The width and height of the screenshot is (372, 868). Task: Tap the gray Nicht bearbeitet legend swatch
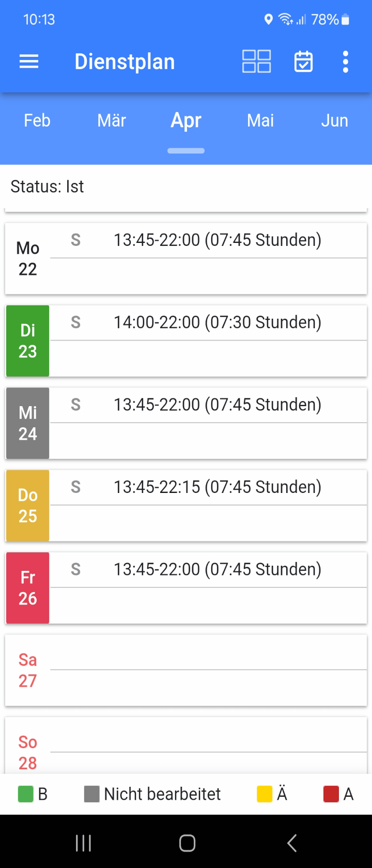click(91, 794)
